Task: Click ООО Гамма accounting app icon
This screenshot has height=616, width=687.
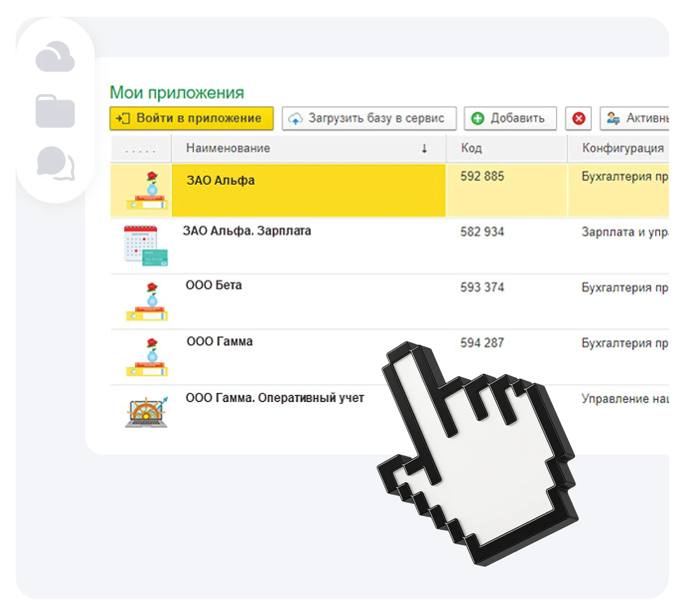Action: [147, 357]
